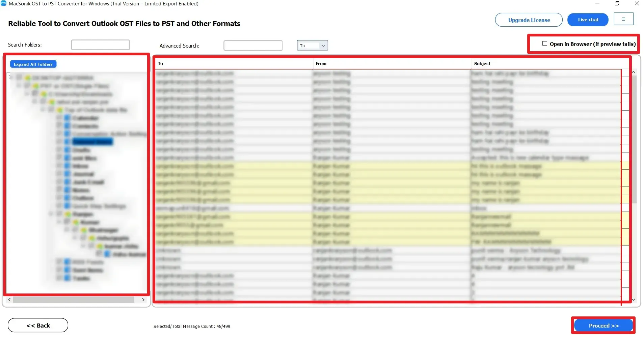Sort by the To column header
644x338 pixels.
point(234,63)
